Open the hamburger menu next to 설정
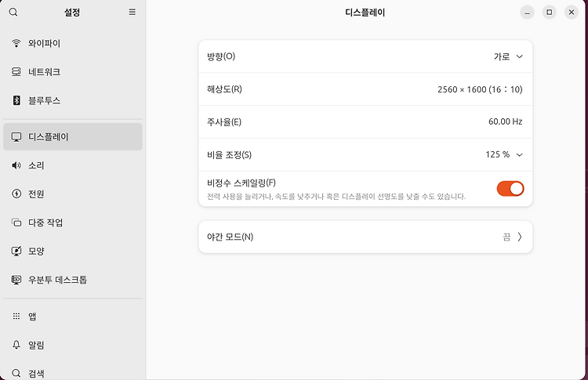 [132, 12]
